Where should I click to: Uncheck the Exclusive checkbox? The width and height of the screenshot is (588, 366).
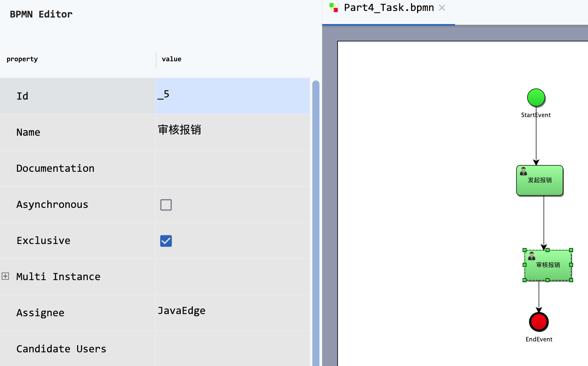click(166, 241)
